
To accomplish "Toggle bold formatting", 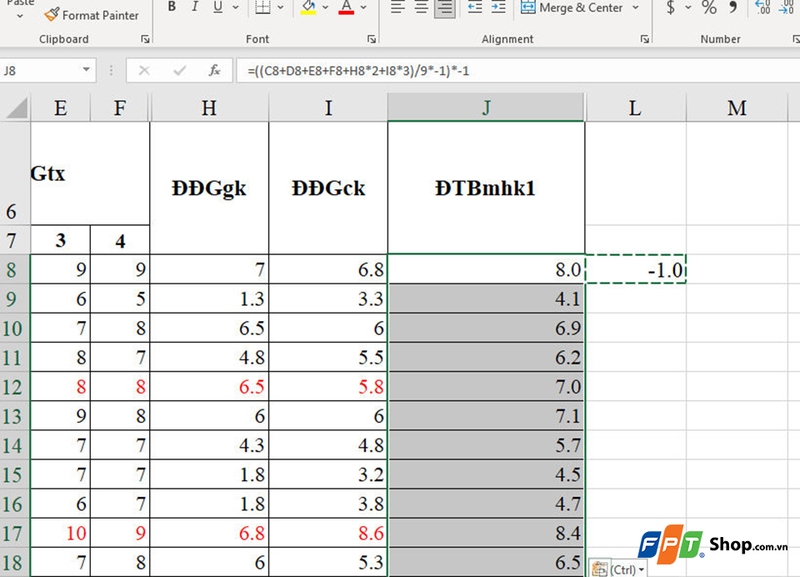I will [171, 6].
